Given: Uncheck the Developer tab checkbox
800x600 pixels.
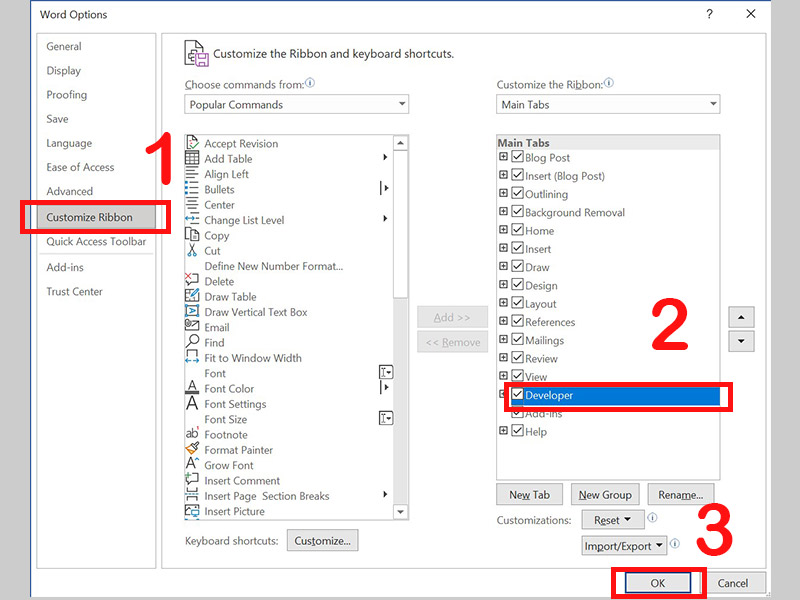Looking at the screenshot, I should (517, 394).
